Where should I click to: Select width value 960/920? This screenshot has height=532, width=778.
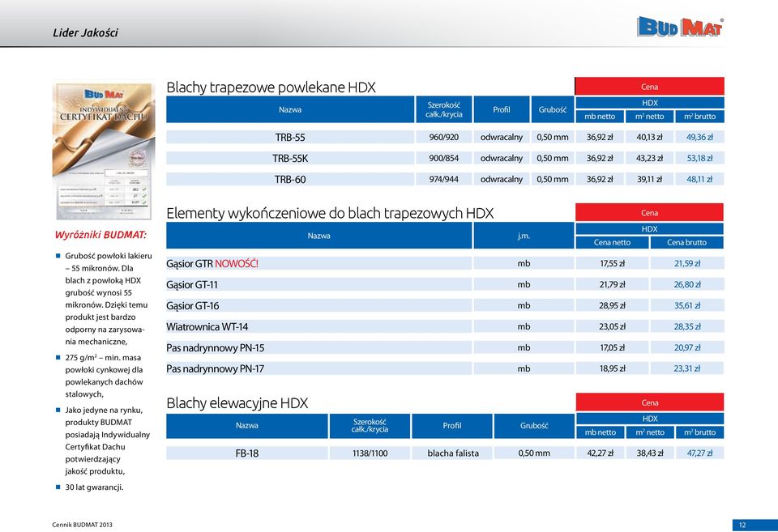[x=444, y=138]
